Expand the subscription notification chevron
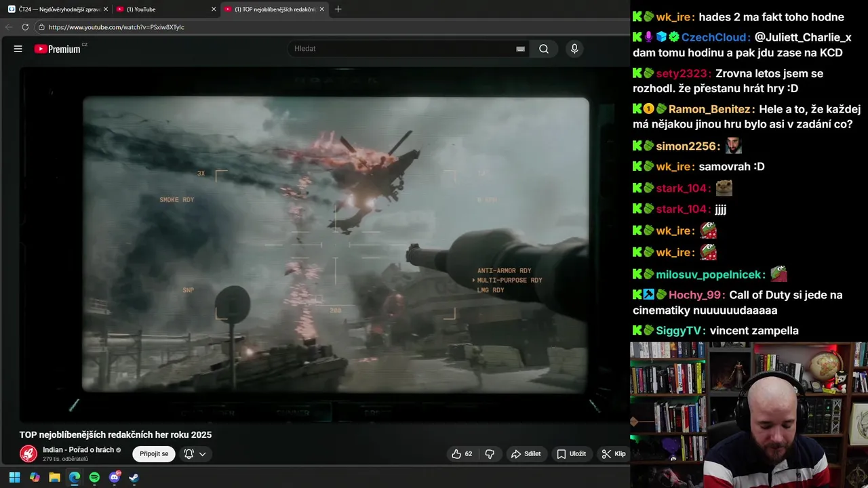Viewport: 868px width, 488px height. 202,454
